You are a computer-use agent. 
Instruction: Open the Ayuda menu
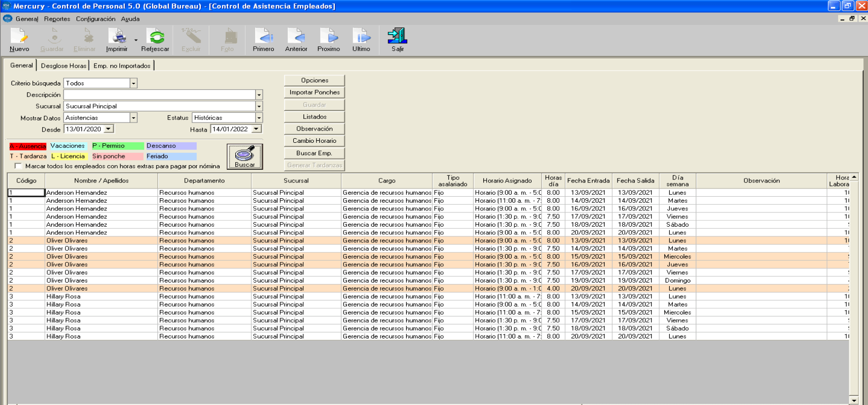coord(130,19)
